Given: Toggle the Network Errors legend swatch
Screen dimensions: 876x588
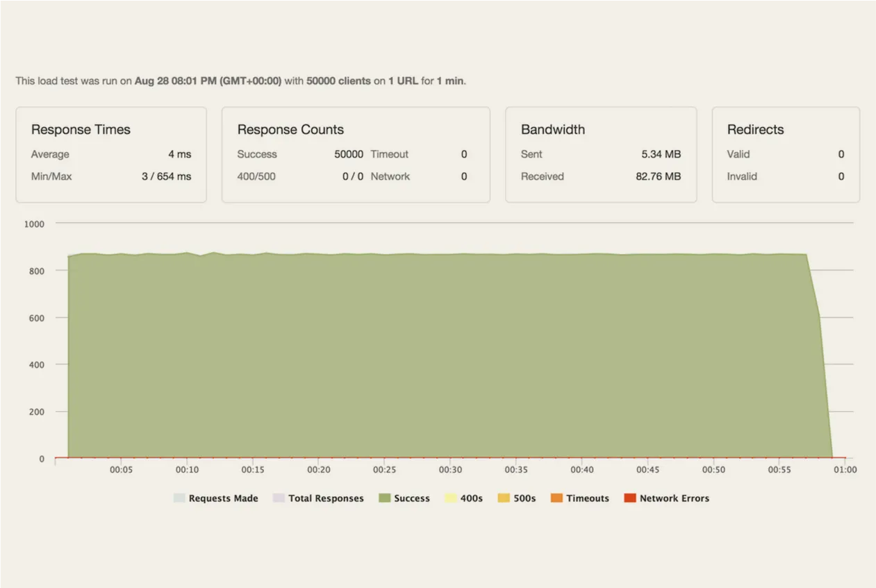Looking at the screenshot, I should (630, 498).
